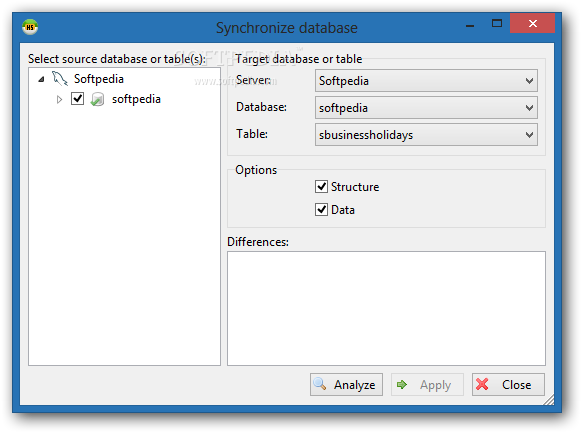Expand the softpedia database tree node
The height and width of the screenshot is (433, 582).
click(59, 99)
